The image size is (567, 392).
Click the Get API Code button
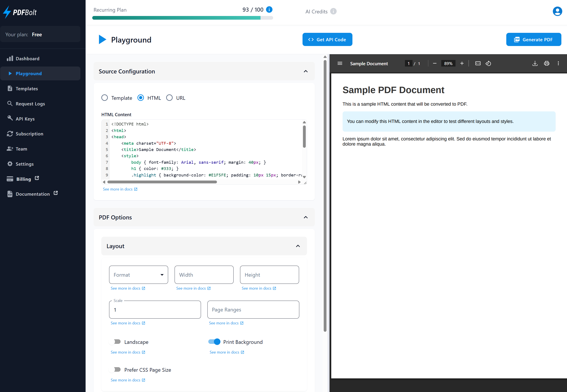[327, 40]
